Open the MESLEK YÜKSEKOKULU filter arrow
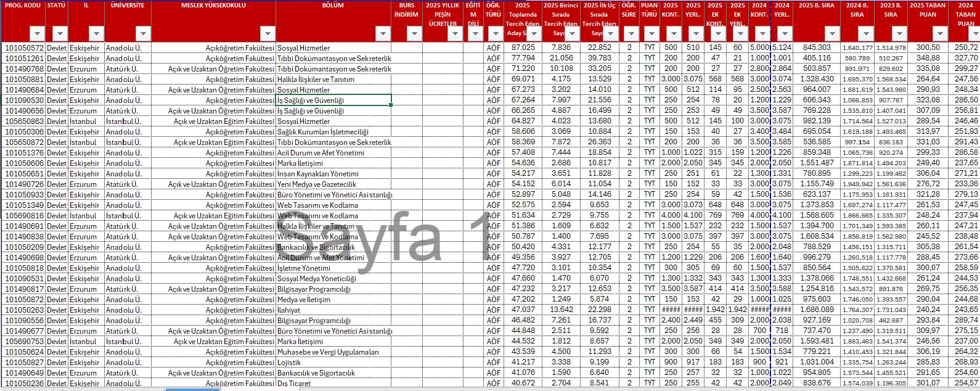Image resolution: width=980 pixels, height=391 pixels. click(x=267, y=33)
